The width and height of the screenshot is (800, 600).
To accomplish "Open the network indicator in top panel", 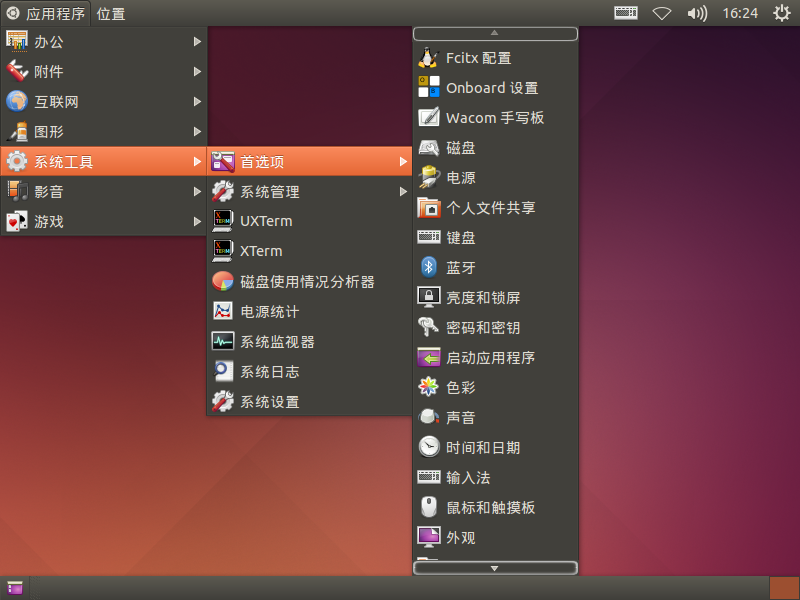I will pyautogui.click(x=662, y=13).
